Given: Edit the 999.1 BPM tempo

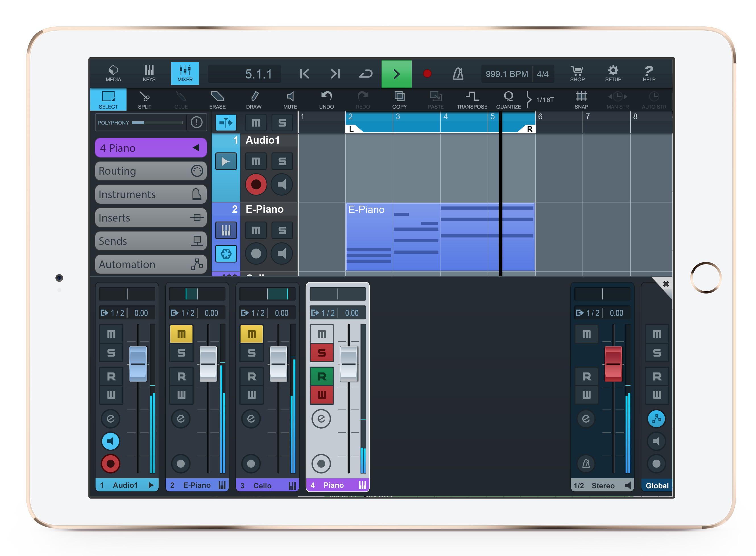Looking at the screenshot, I should click(x=506, y=74).
